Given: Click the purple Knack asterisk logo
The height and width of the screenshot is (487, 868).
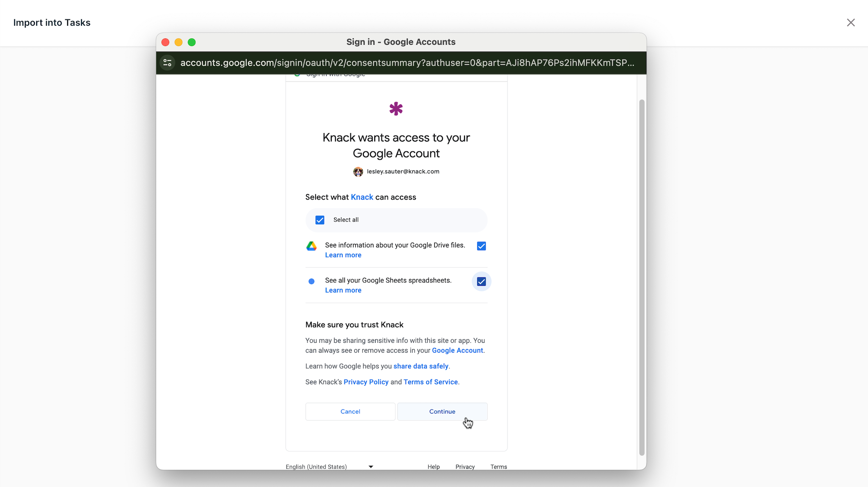Looking at the screenshot, I should 396,109.
